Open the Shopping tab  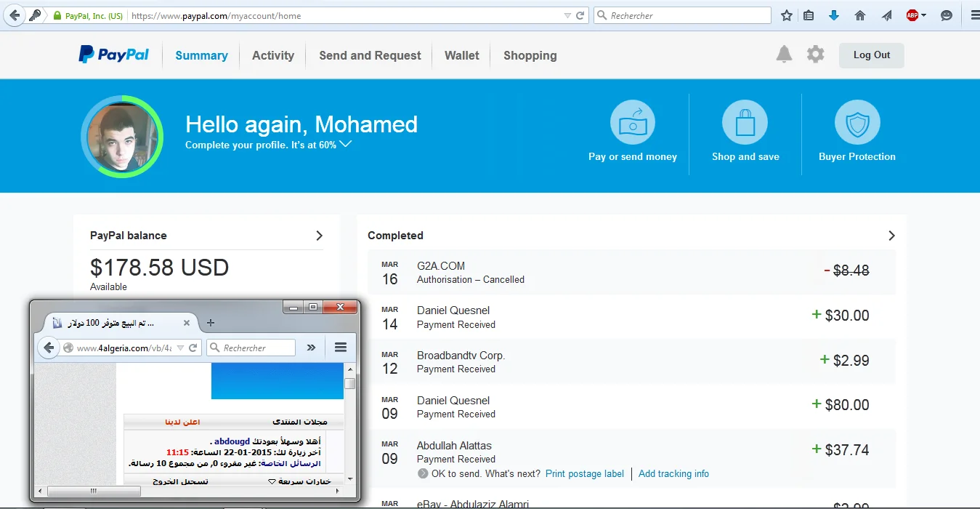530,55
